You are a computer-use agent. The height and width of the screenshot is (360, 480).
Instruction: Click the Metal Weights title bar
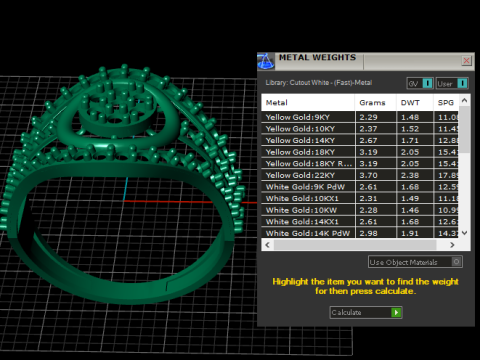[x=367, y=61]
